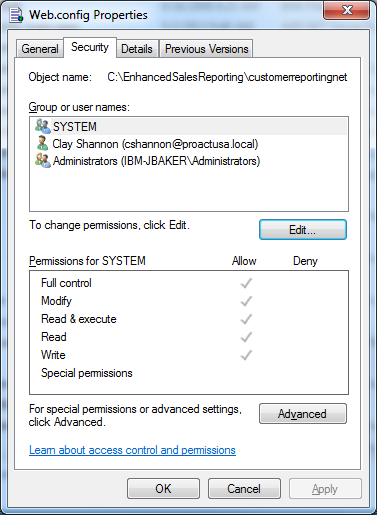Open the Details tab

click(x=137, y=49)
